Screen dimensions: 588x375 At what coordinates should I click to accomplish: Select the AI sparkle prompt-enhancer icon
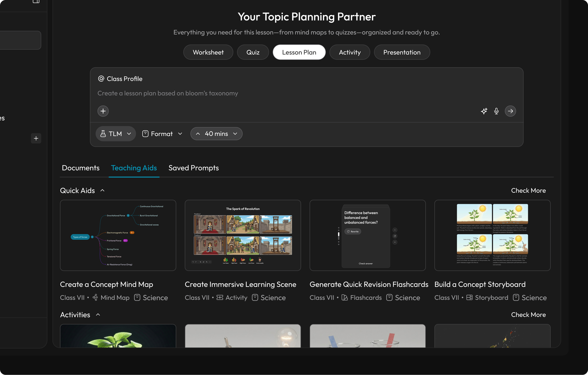point(485,111)
